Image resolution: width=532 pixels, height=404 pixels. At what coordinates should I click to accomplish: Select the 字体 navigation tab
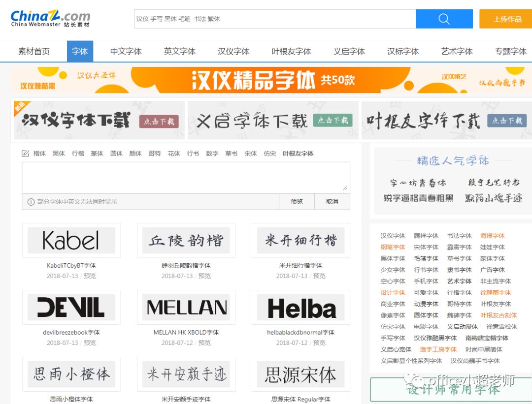tap(80, 51)
